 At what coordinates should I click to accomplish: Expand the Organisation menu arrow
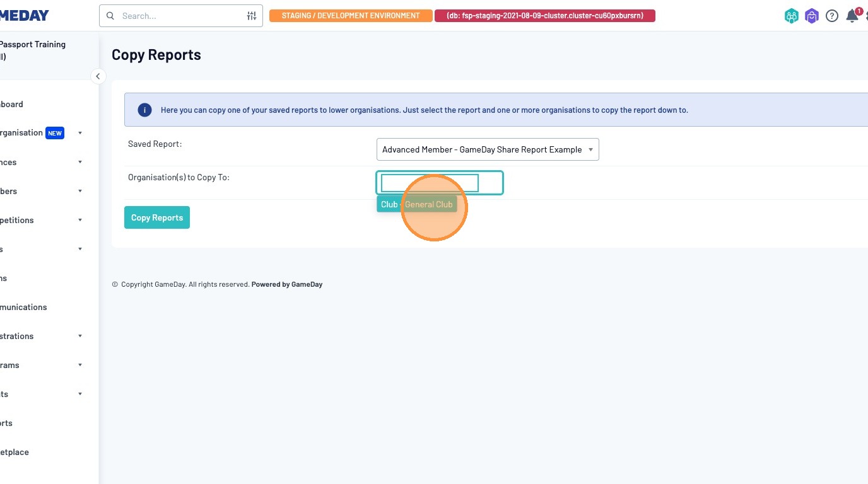click(80, 133)
